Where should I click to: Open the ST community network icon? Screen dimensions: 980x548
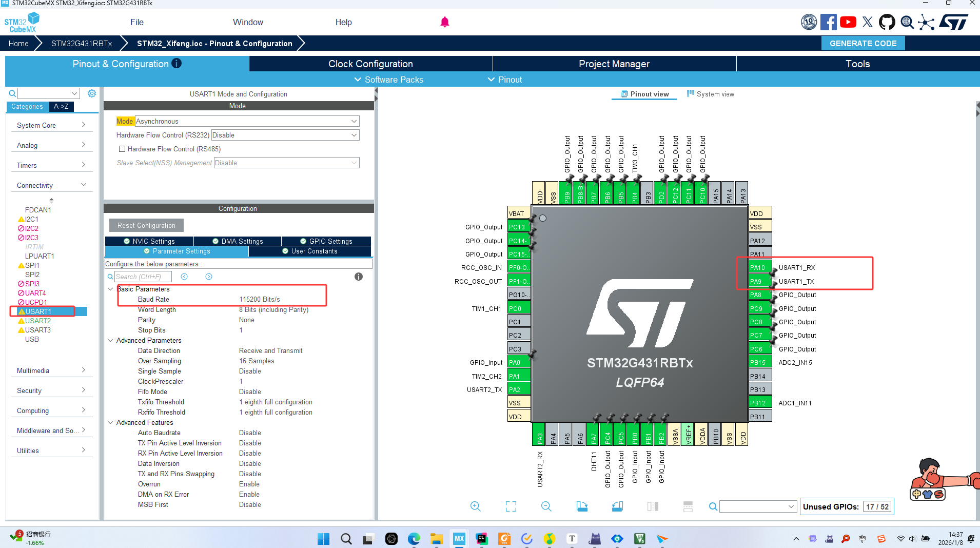(x=926, y=22)
